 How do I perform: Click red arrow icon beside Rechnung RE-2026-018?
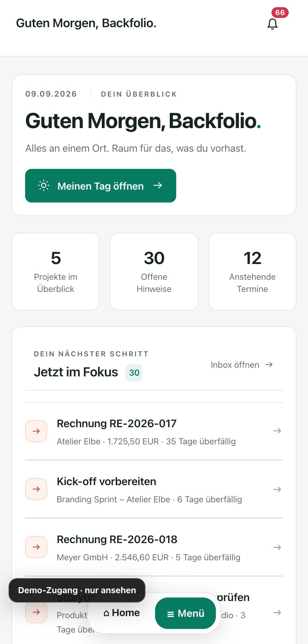pos(36,547)
